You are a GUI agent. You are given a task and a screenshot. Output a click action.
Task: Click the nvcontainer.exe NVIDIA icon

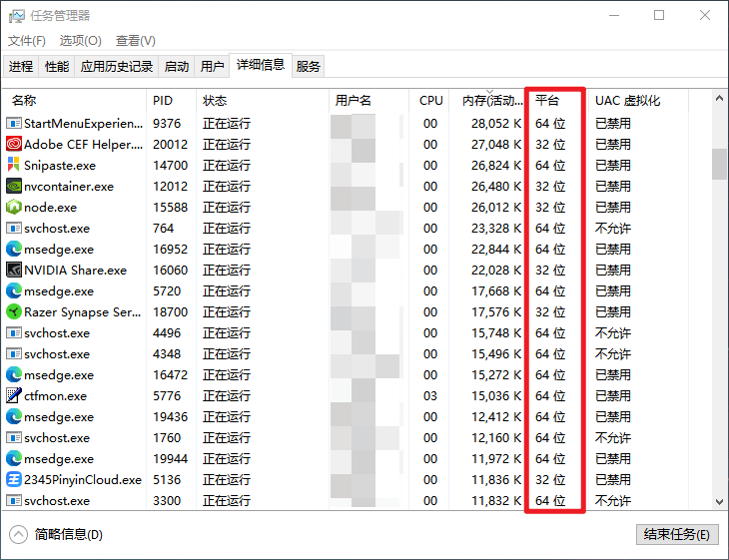[14, 187]
